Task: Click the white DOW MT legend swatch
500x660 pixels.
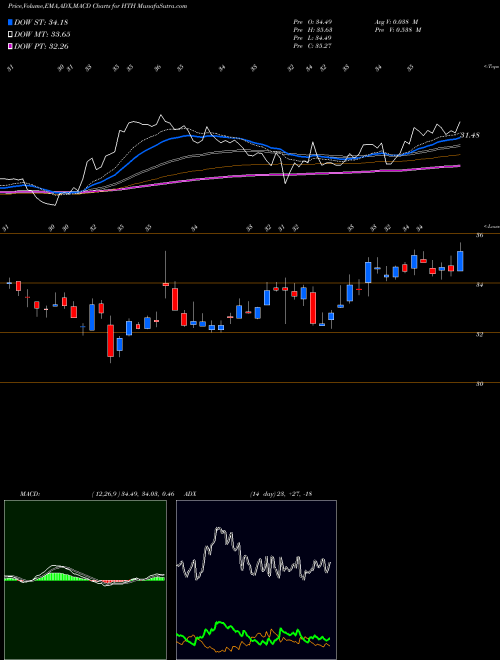Action: point(11,35)
